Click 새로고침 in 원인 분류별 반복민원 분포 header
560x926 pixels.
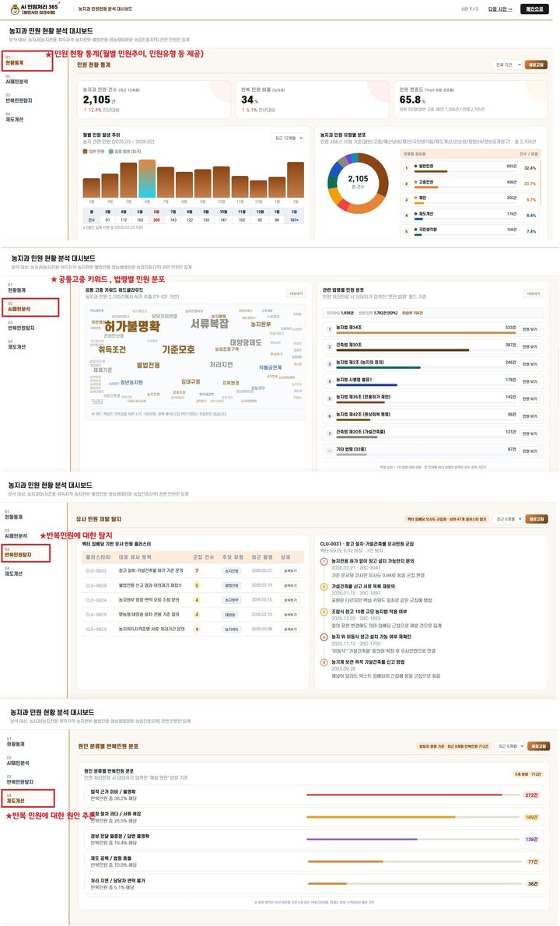537,746
